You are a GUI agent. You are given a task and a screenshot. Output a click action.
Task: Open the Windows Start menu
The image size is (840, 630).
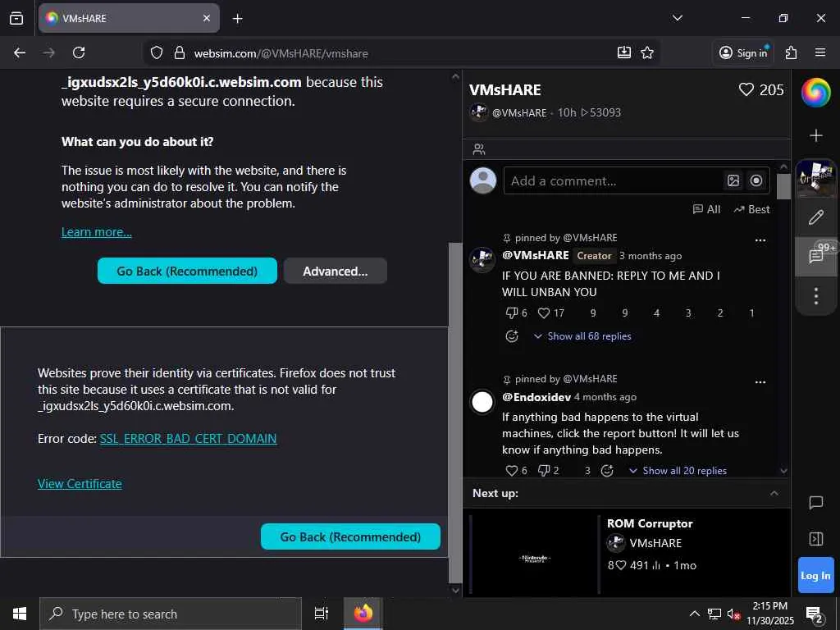coord(20,614)
